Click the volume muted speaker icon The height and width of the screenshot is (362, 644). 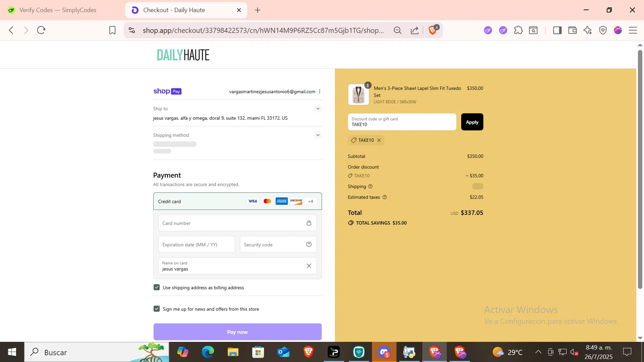[574, 352]
